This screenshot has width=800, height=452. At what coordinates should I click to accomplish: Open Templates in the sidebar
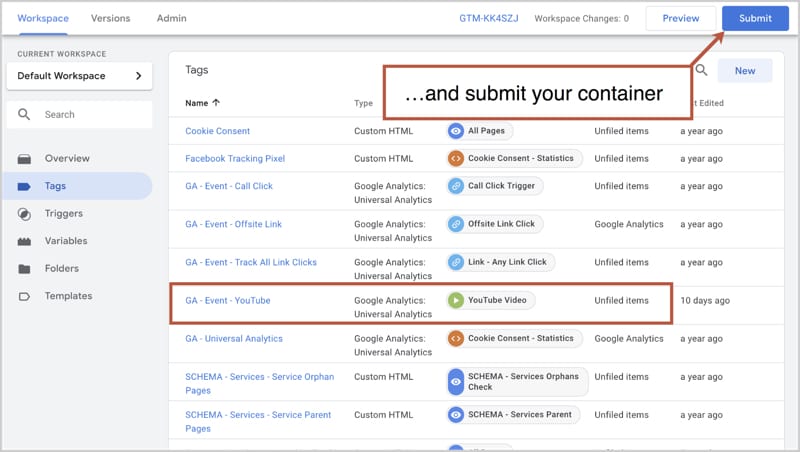tap(68, 296)
